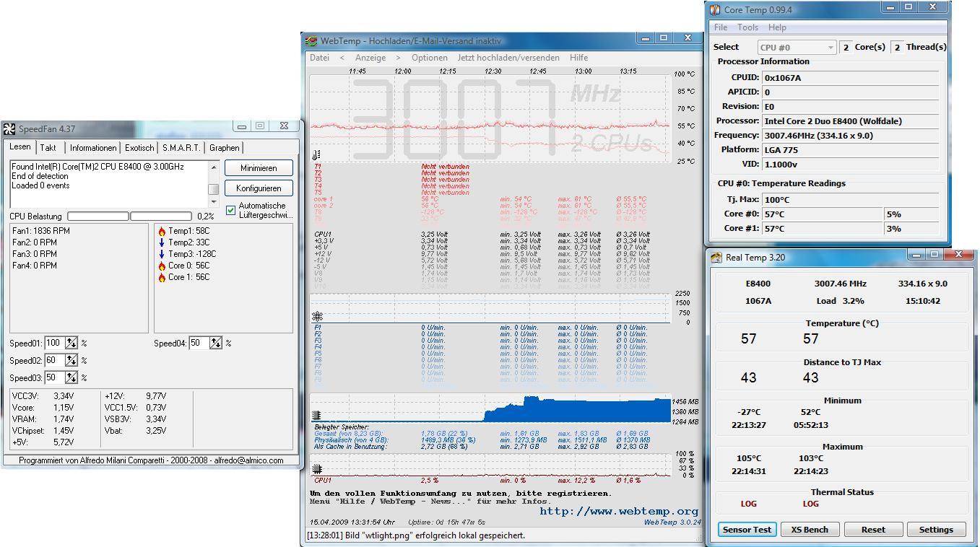Click the Konfigurieren button in SpeedFan
Viewport: 980px width, 547px height.
pos(259,188)
